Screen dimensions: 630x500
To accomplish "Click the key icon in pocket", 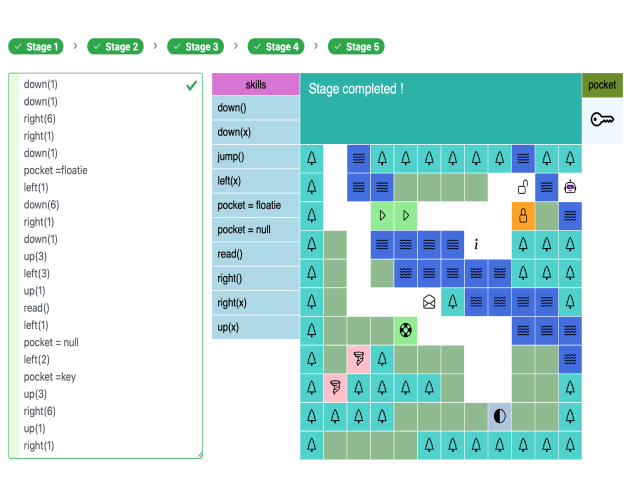I will [602, 120].
